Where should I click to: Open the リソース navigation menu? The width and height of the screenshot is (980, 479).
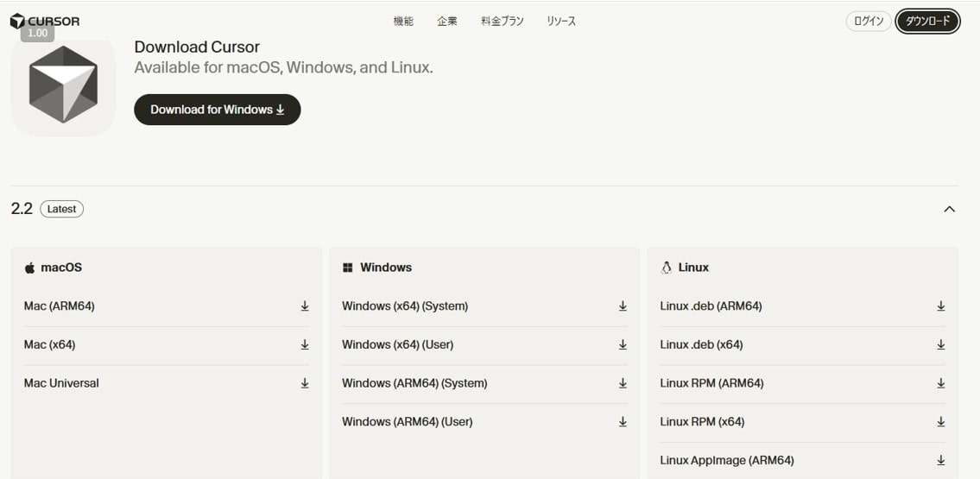tap(561, 22)
